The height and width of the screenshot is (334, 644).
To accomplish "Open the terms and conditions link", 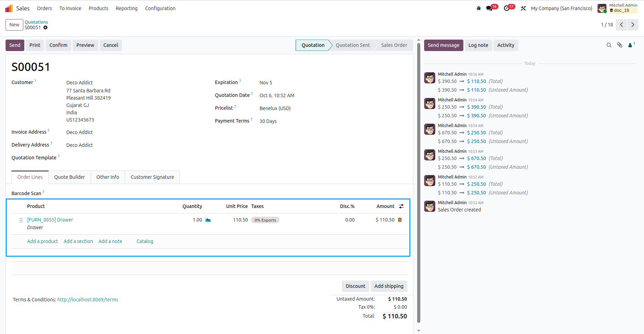I will (x=88, y=300).
